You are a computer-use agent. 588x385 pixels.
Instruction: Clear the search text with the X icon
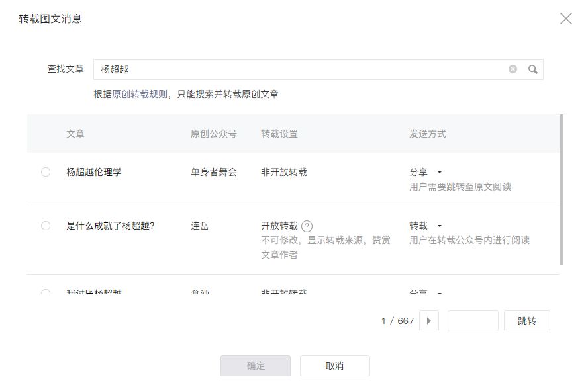(x=513, y=69)
